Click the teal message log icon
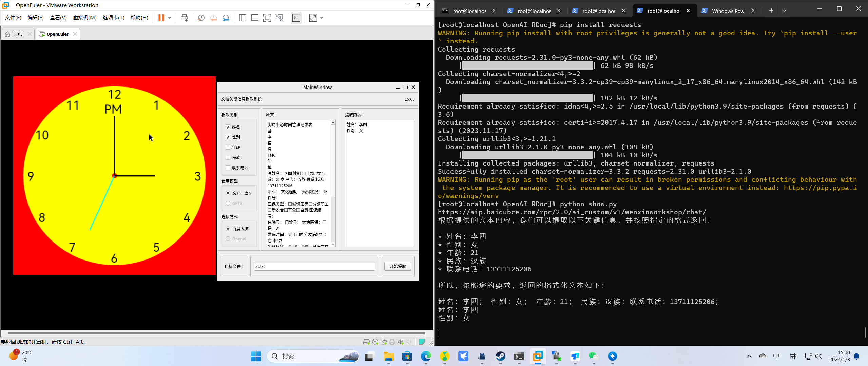Screen dimensions: 868x366 (422, 342)
